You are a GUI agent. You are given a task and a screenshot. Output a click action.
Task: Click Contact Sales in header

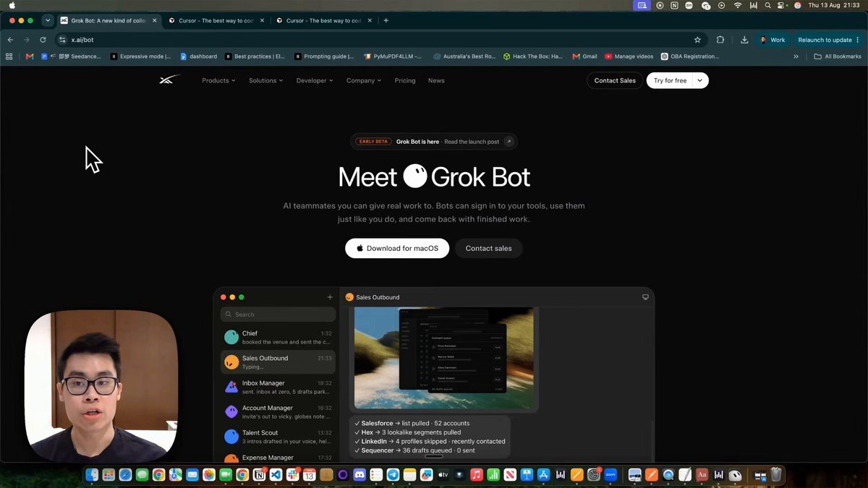click(615, 80)
